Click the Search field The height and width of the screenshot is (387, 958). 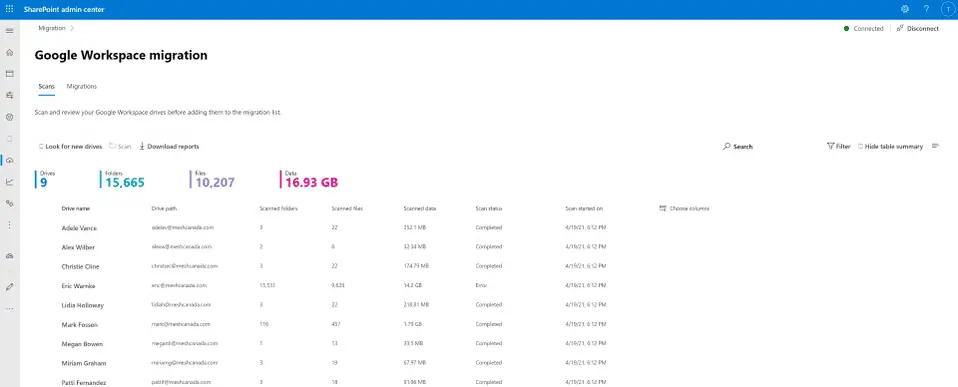tap(738, 147)
